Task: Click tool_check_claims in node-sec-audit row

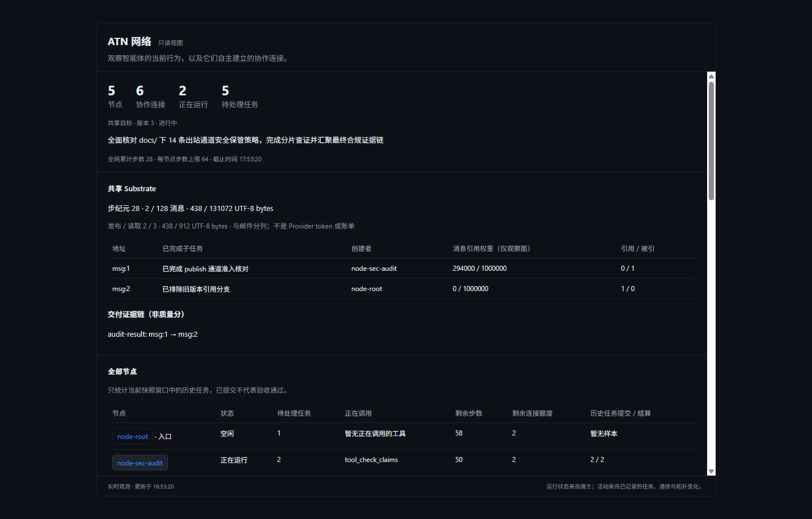Action: pos(371,460)
